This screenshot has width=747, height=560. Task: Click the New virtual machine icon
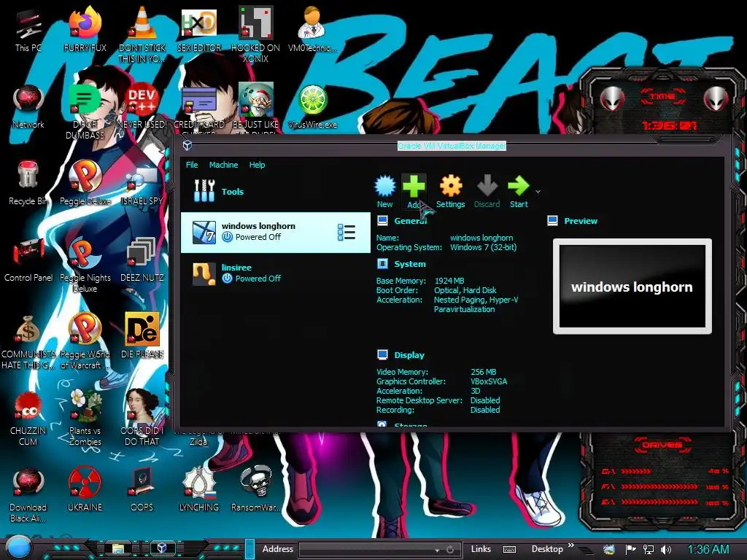point(385,186)
